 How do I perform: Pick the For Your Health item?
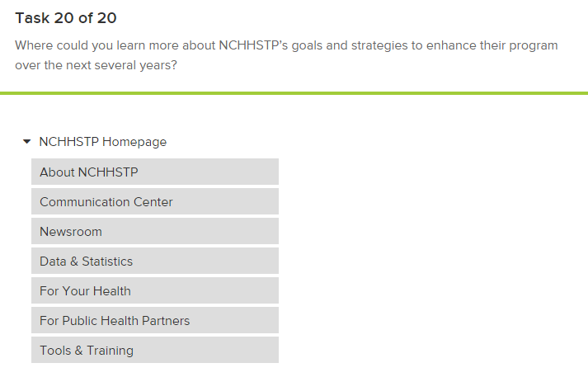tap(154, 291)
